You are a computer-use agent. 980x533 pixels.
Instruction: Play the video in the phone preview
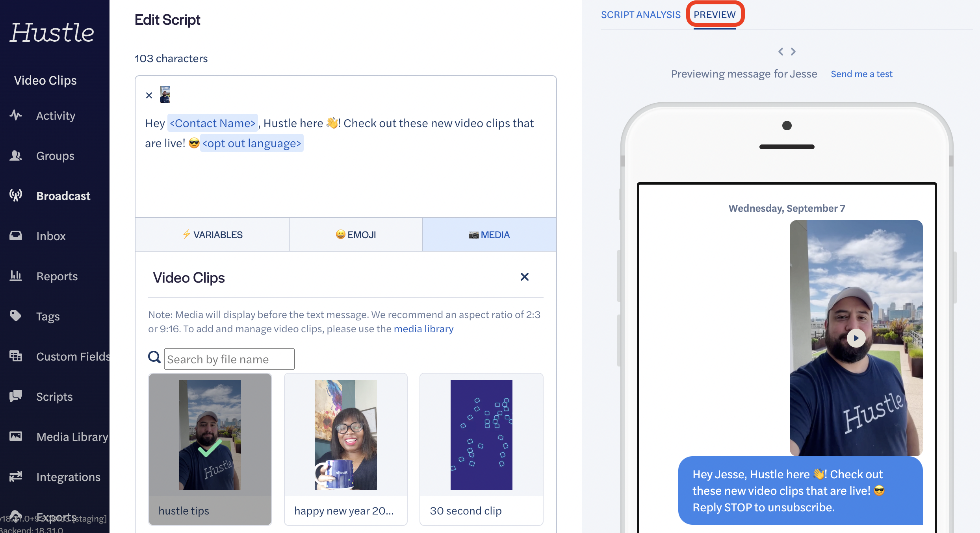[x=856, y=338]
